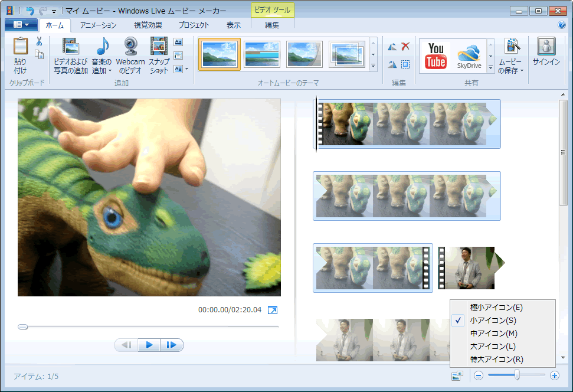Click the cut scissors icon

[x=39, y=41]
